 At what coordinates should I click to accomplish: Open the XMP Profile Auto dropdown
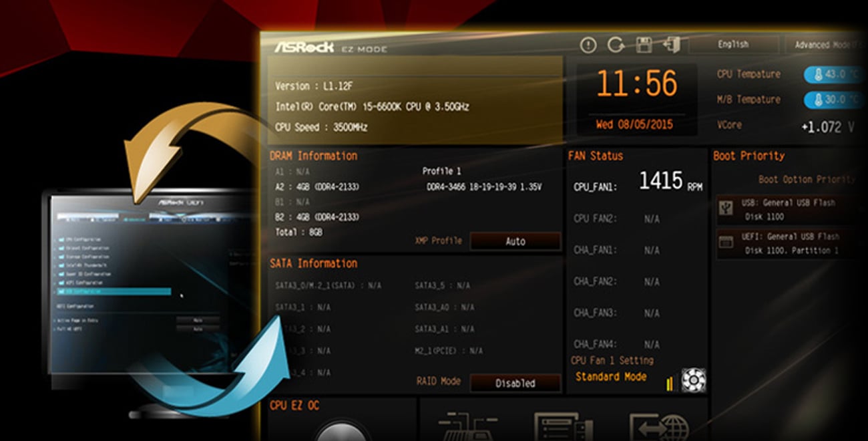point(515,241)
